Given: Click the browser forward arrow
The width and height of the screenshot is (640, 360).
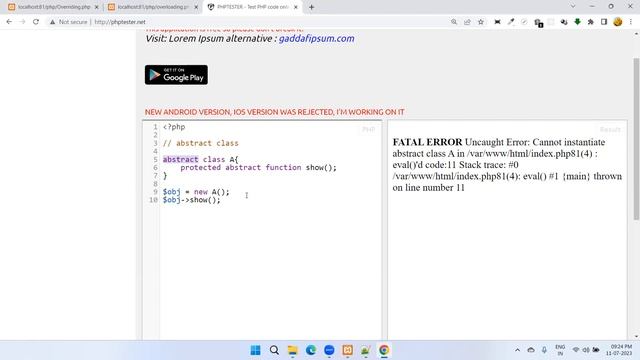Looking at the screenshot, I should (22, 22).
